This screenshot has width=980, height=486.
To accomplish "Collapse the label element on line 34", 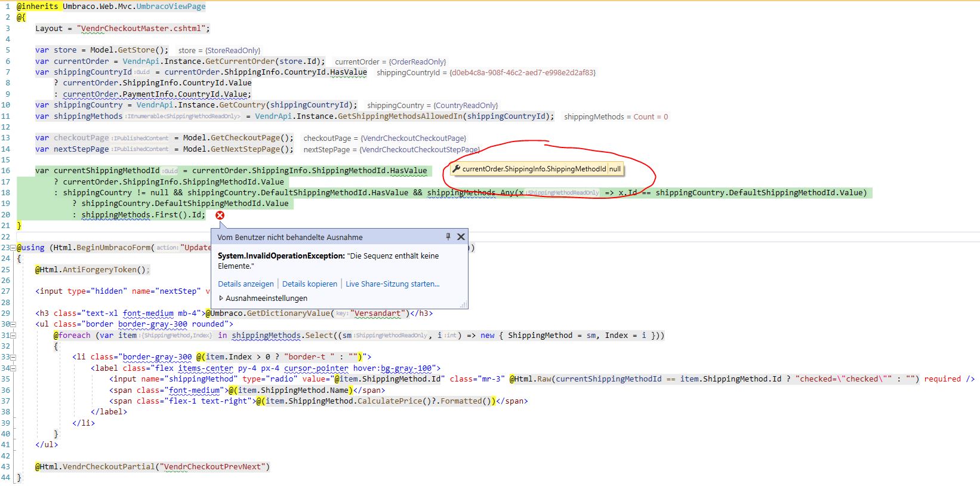I will point(13,368).
